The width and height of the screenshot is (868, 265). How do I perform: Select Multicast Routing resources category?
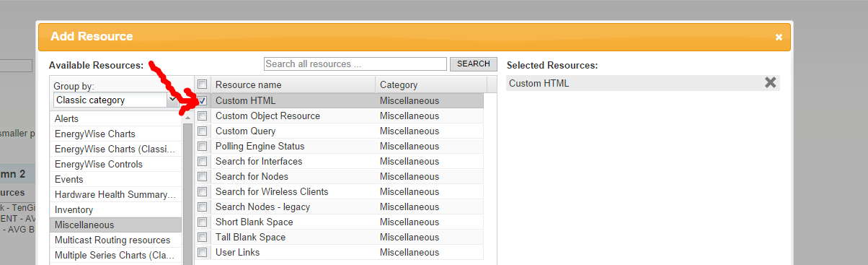click(x=116, y=240)
